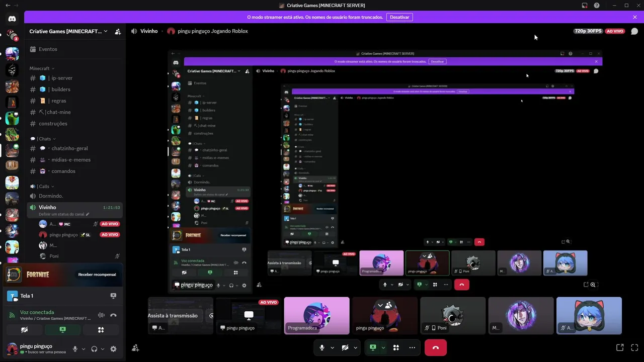The height and width of the screenshot is (362, 644).
Task: Hang up with red disconnect button
Action: [x=436, y=347]
